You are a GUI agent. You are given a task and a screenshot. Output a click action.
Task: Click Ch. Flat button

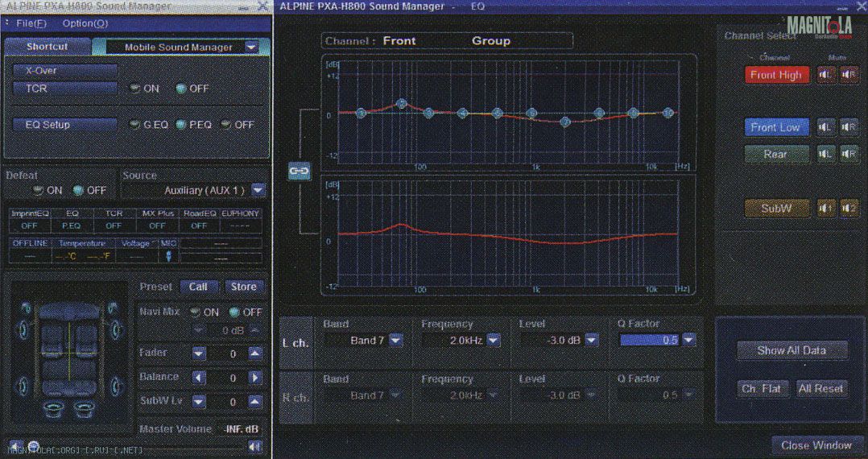(x=763, y=389)
